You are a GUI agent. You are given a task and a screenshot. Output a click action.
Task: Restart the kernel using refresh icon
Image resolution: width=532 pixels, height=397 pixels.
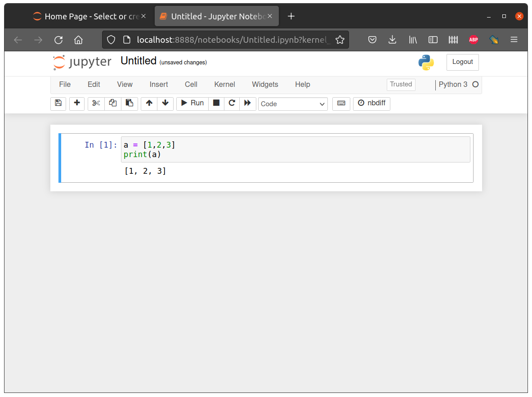[x=232, y=104]
